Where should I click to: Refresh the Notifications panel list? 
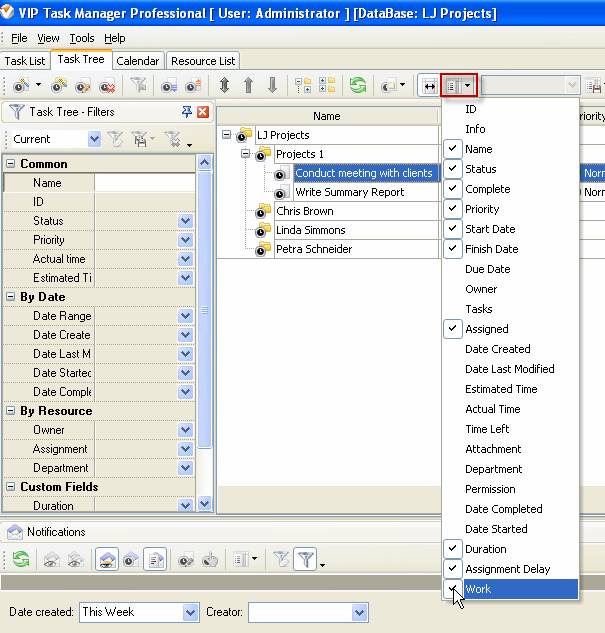click(20, 561)
